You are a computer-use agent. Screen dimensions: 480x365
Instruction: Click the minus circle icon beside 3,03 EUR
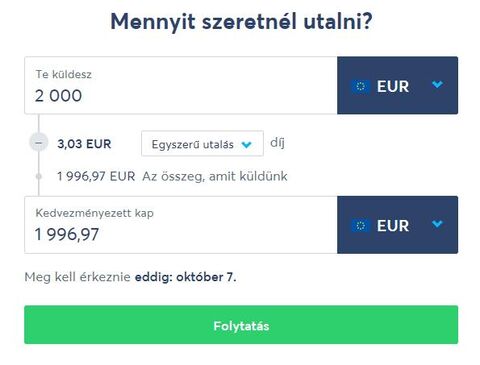[39, 143]
